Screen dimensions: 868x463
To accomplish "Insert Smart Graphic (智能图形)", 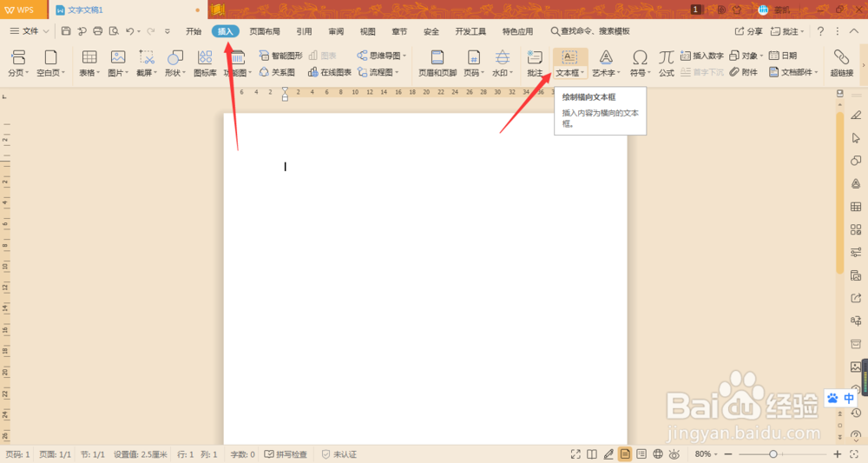I will pos(280,56).
